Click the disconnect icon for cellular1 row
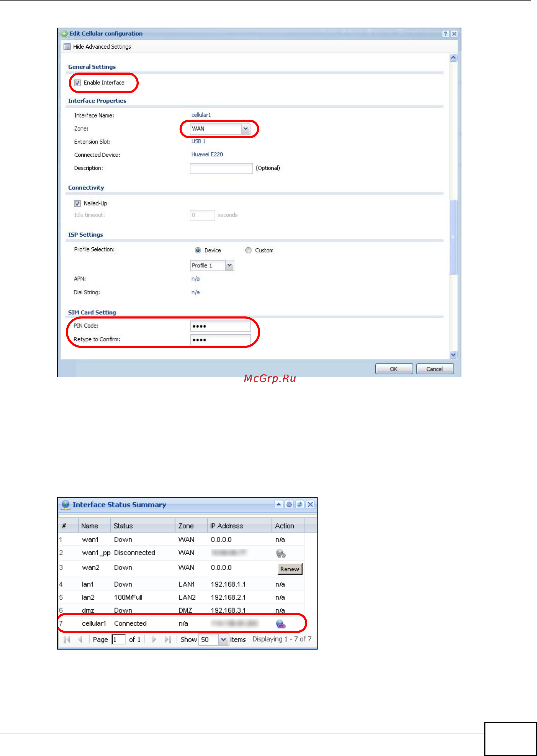 tap(281, 624)
